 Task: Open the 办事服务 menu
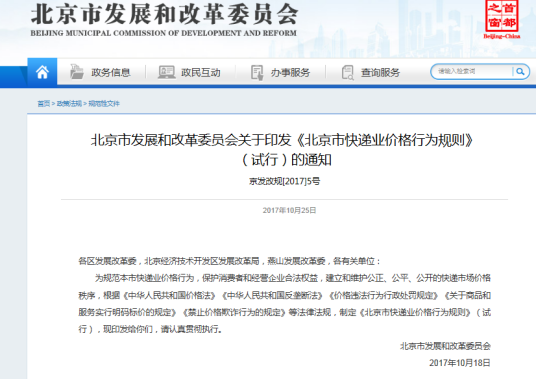point(291,72)
